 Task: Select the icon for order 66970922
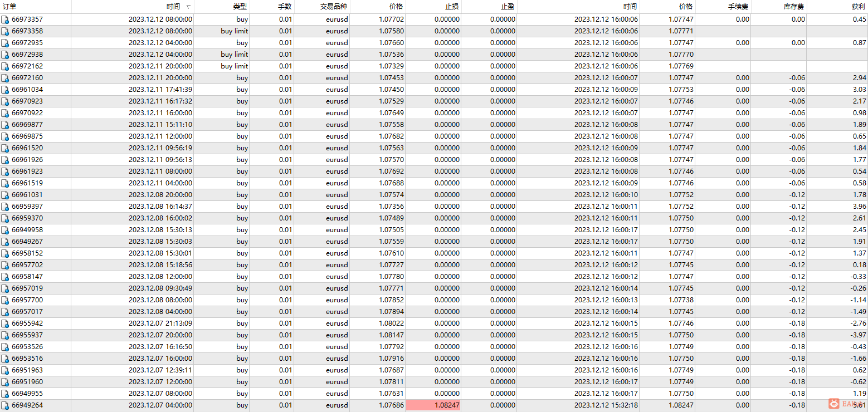pyautogui.click(x=6, y=113)
